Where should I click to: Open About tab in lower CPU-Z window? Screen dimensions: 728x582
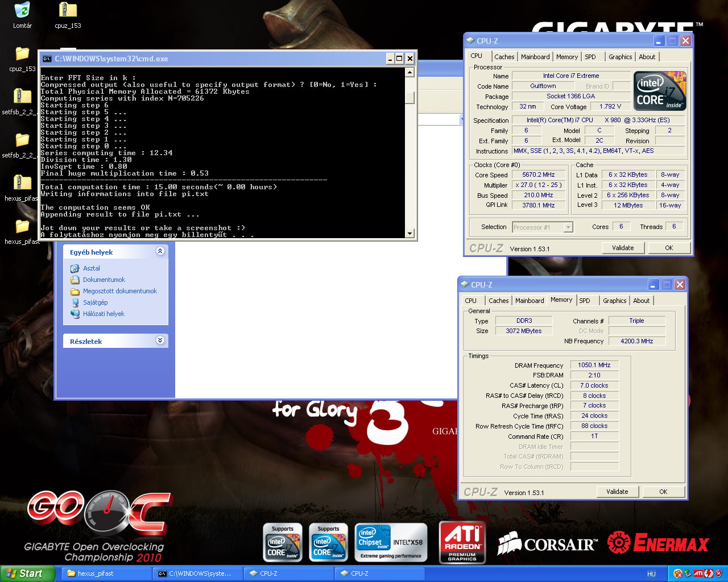coord(641,301)
